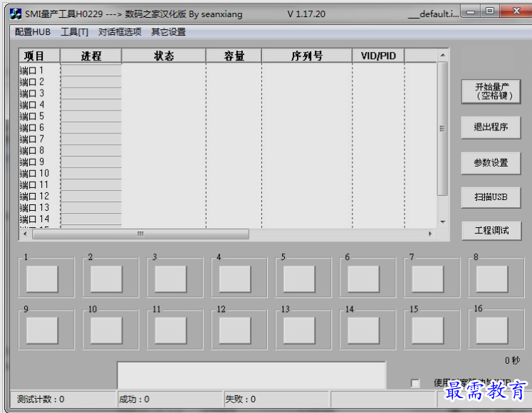Click the 序列号 column header
The width and height of the screenshot is (532, 413).
307,56
